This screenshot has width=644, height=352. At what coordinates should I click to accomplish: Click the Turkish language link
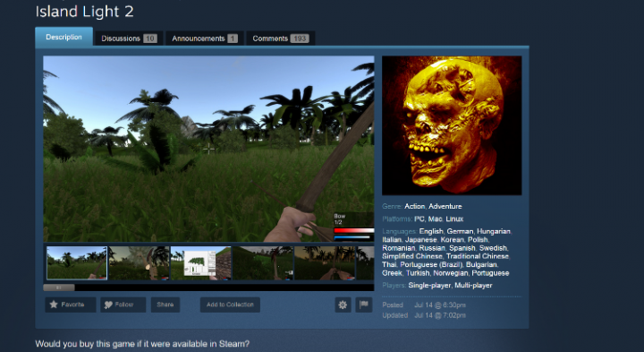pyautogui.click(x=417, y=273)
